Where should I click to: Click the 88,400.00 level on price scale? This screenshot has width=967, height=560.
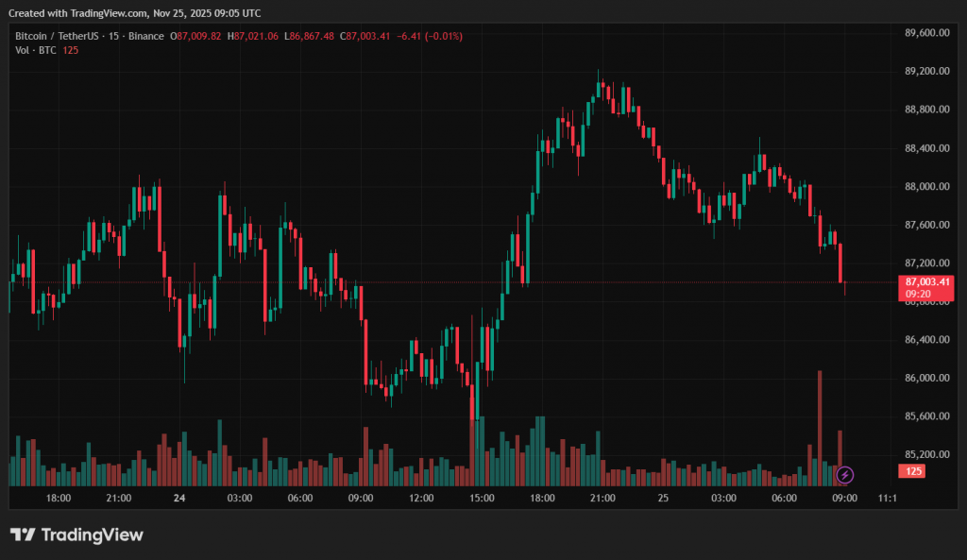tap(925, 148)
